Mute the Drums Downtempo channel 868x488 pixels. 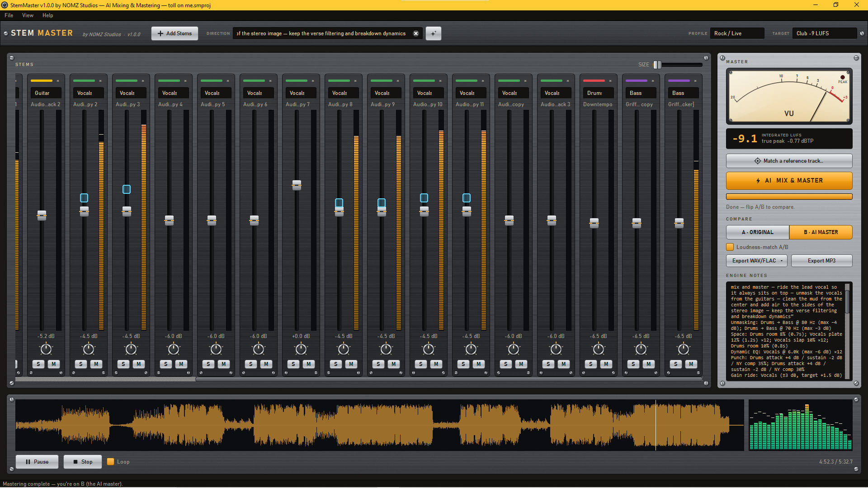[x=606, y=364]
